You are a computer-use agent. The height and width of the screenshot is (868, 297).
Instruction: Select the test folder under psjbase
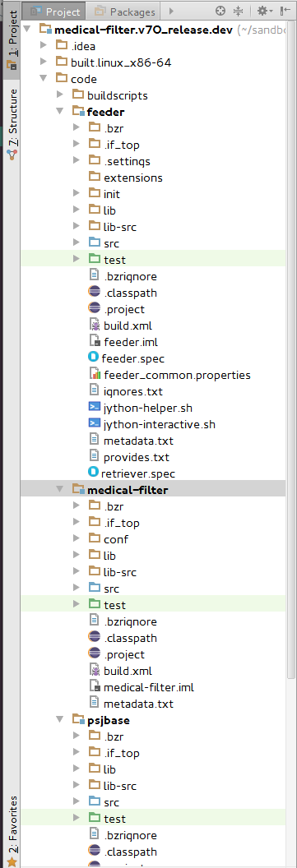point(114,819)
